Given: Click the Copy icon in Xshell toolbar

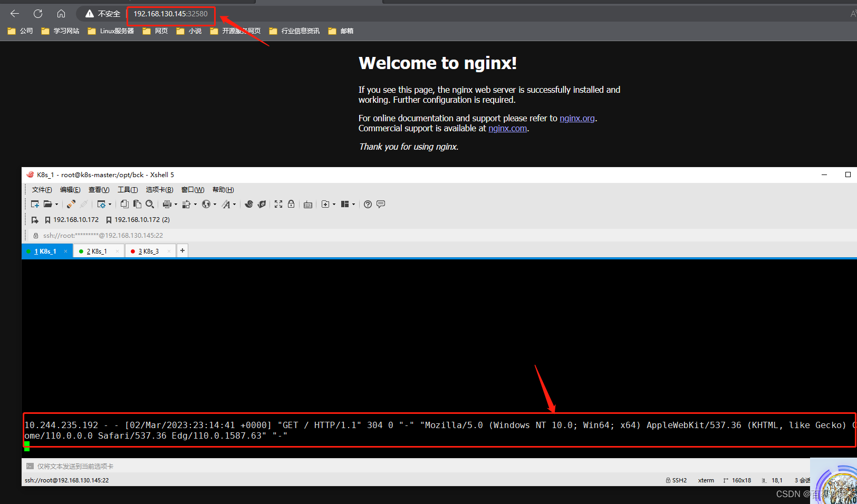Looking at the screenshot, I should coord(124,204).
